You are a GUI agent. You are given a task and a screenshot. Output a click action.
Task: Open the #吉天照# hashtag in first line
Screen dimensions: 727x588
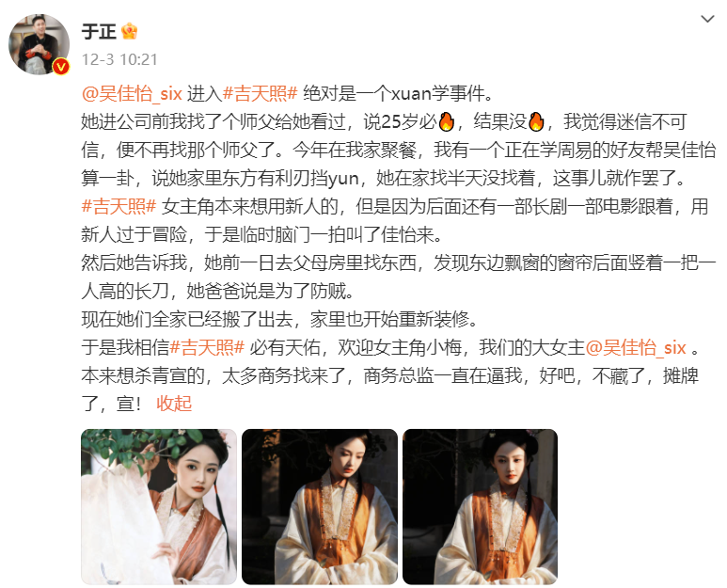pyautogui.click(x=260, y=94)
